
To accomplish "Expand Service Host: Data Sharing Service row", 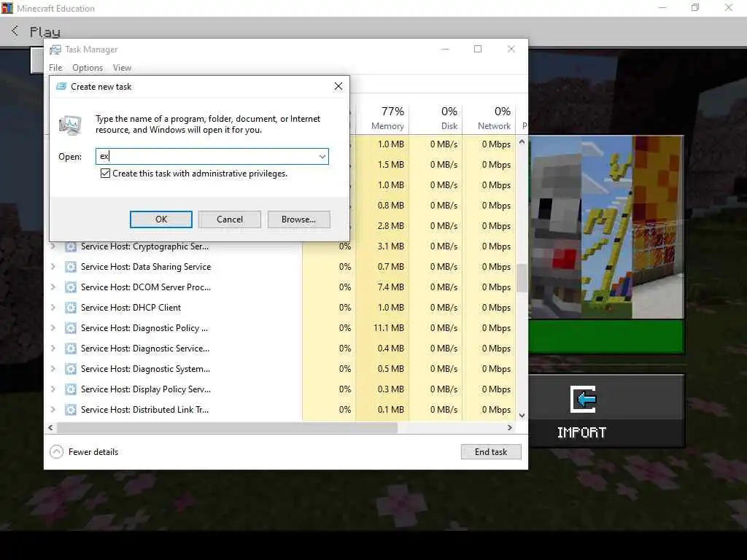I will pyautogui.click(x=53, y=267).
